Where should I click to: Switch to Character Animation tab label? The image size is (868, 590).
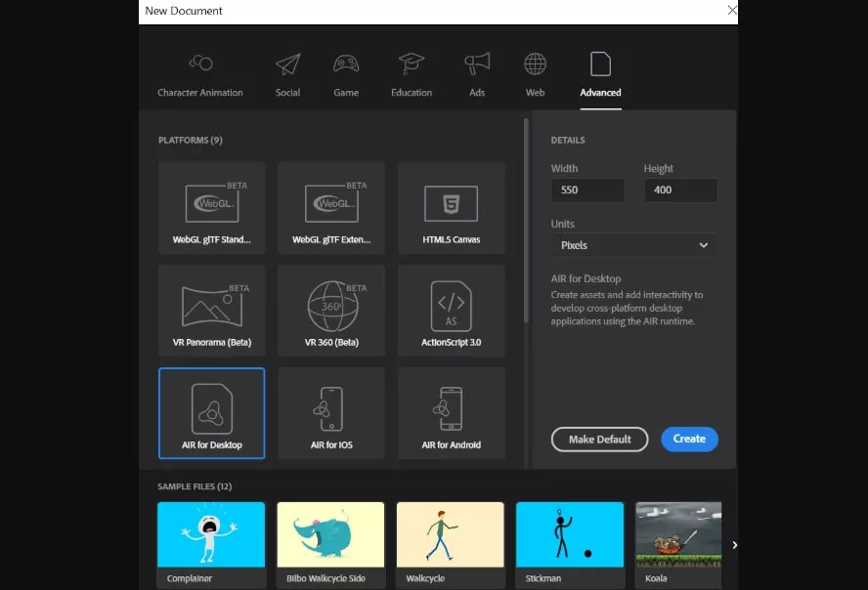[x=199, y=93]
